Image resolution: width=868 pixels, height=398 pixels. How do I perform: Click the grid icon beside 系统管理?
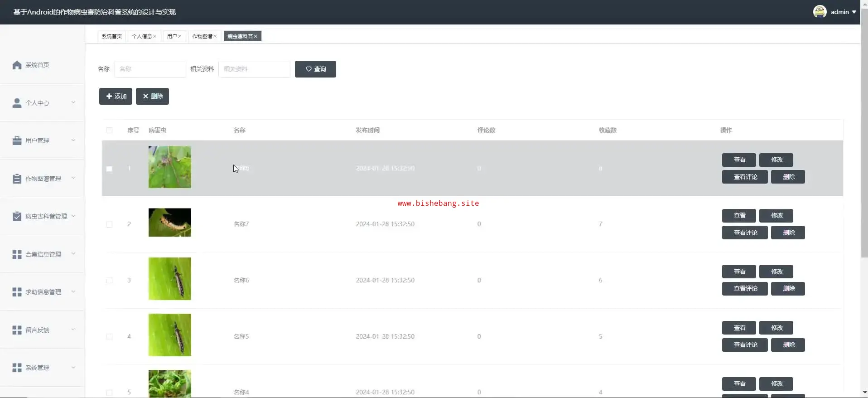17,368
